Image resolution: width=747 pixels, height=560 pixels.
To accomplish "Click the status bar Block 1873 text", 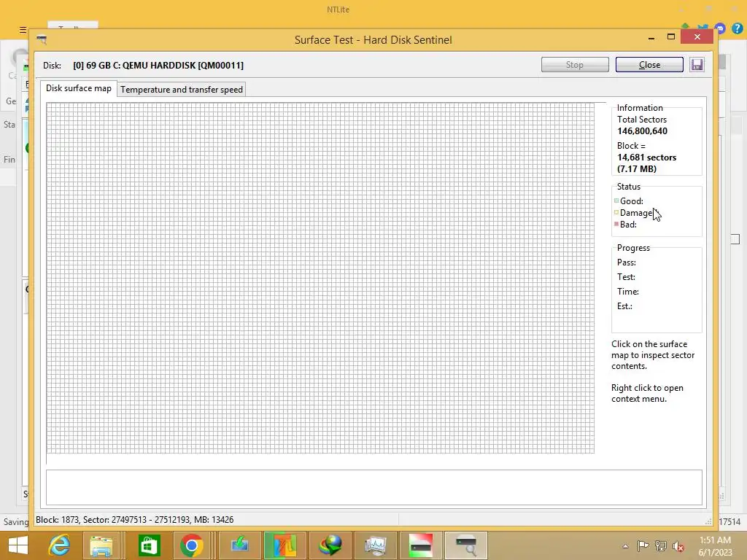I will (135, 519).
